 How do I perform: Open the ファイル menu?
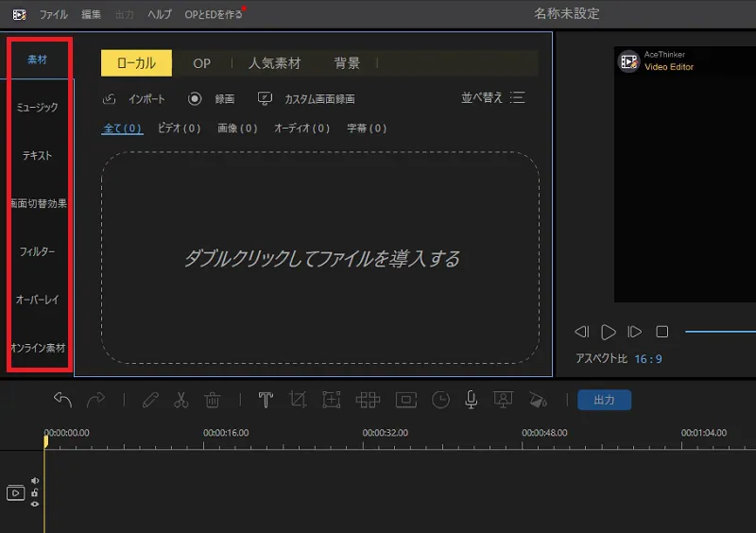tap(53, 14)
